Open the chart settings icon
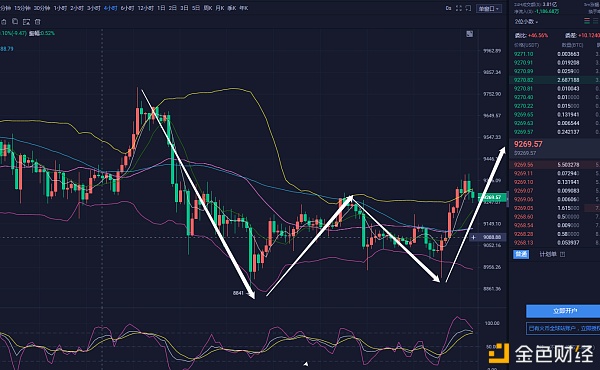 point(448,8)
